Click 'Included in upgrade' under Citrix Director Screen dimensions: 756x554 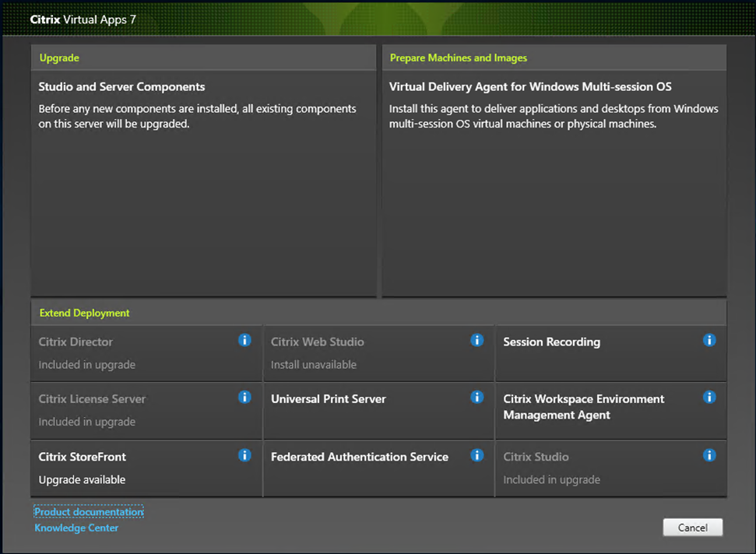pyautogui.click(x=86, y=365)
